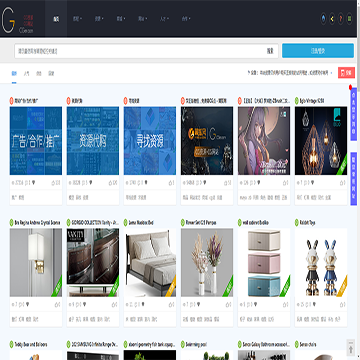This screenshot has width=360, height=360.
Task: Expand the second dropdown menu after the 首页 tab
Action: 99,19
